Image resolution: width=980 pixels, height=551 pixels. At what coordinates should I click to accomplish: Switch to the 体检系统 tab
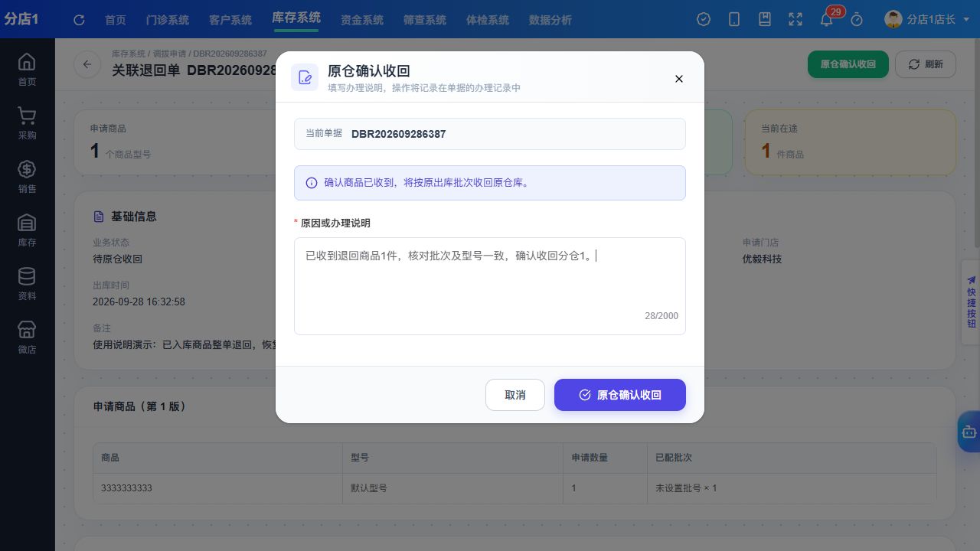pyautogui.click(x=488, y=20)
